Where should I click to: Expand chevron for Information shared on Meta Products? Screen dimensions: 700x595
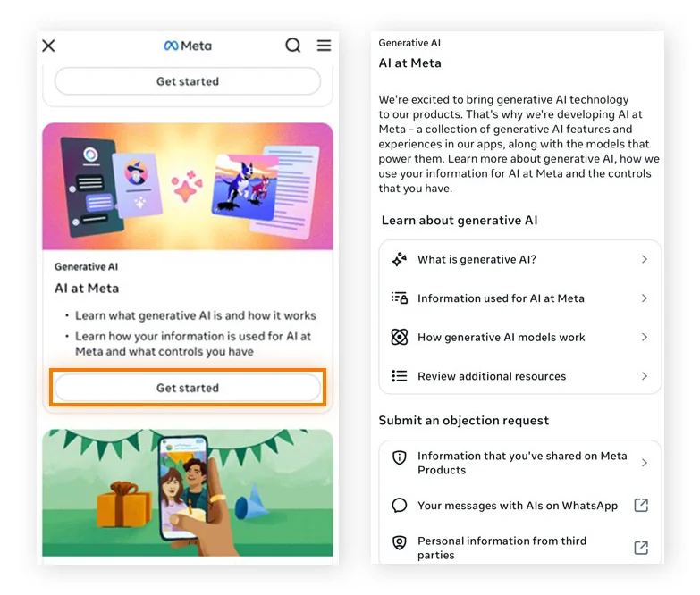point(645,463)
